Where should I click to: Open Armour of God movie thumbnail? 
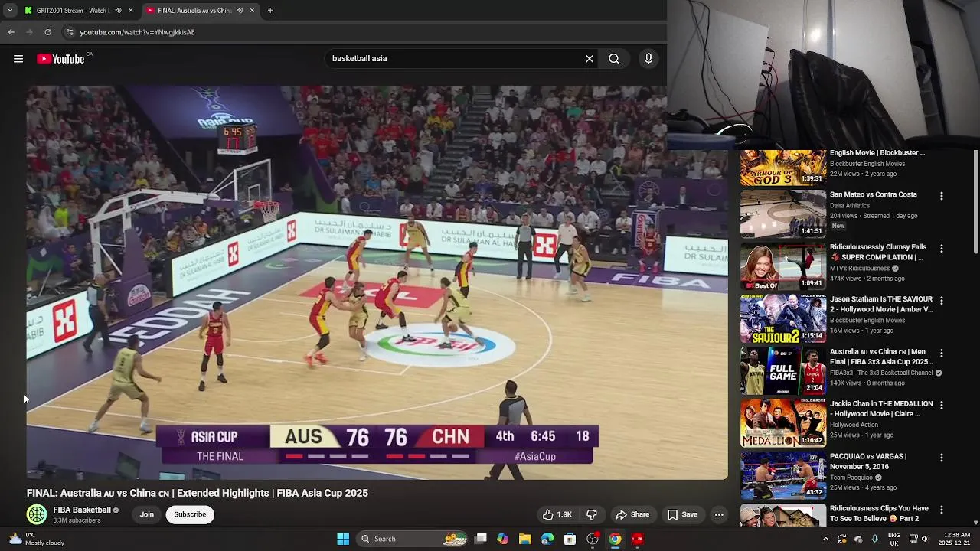pyautogui.click(x=782, y=168)
